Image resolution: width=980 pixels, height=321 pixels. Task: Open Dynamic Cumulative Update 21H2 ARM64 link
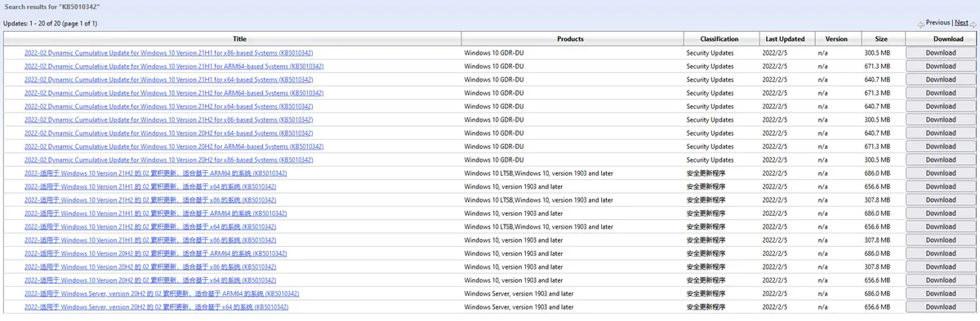(x=174, y=93)
